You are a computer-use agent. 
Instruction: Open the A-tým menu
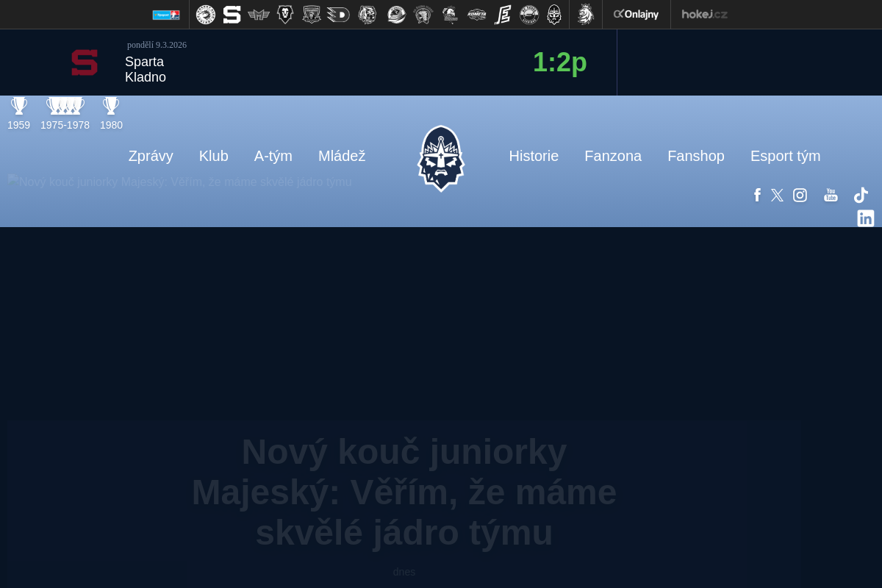[273, 156]
